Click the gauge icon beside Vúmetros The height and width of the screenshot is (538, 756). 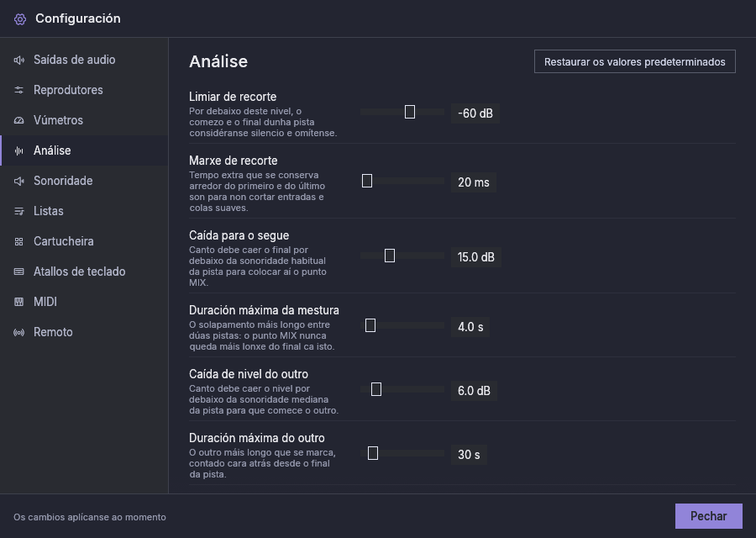click(18, 120)
